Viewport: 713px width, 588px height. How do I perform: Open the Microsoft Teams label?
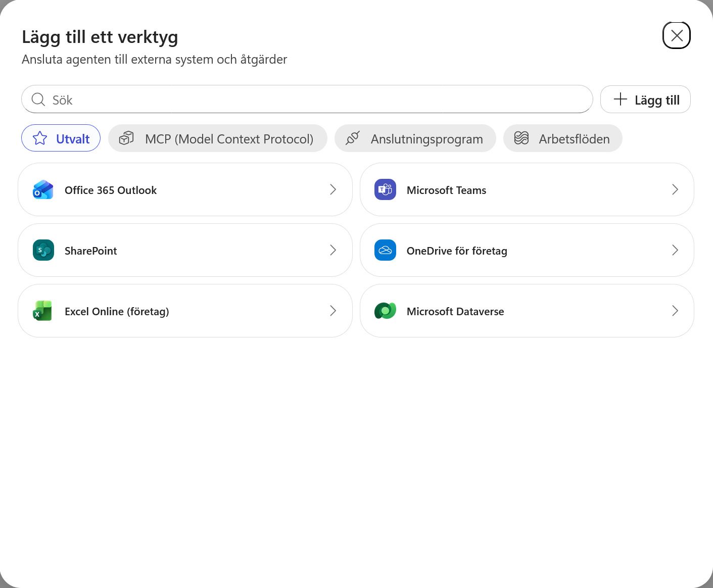pyautogui.click(x=447, y=190)
